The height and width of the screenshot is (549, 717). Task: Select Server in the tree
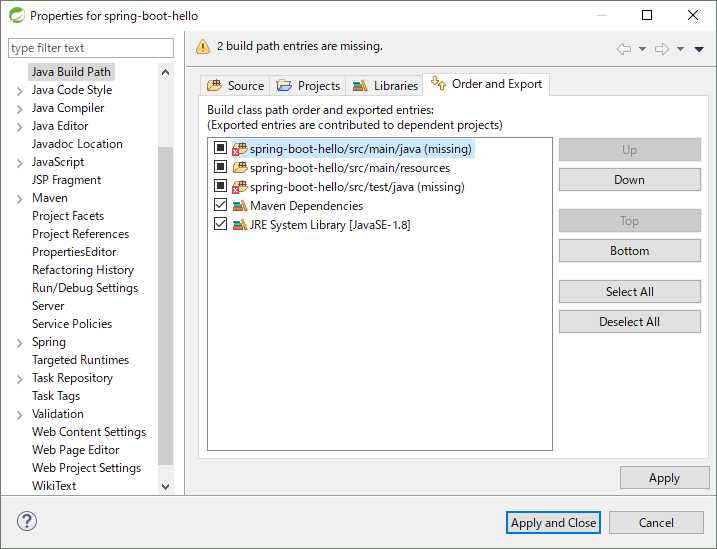pyautogui.click(x=48, y=306)
